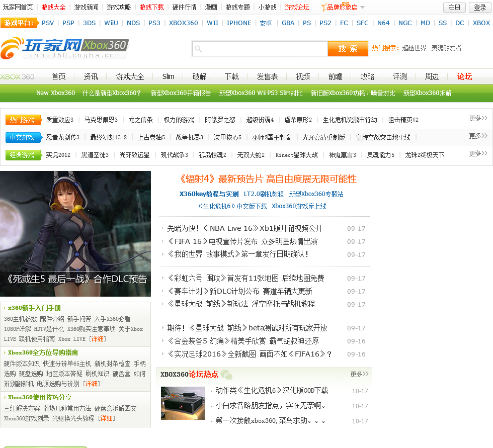Open the 《彩虹六号 围攻》 news item
Image resolution: width=493 pixels, height=448 pixels.
coord(245,279)
